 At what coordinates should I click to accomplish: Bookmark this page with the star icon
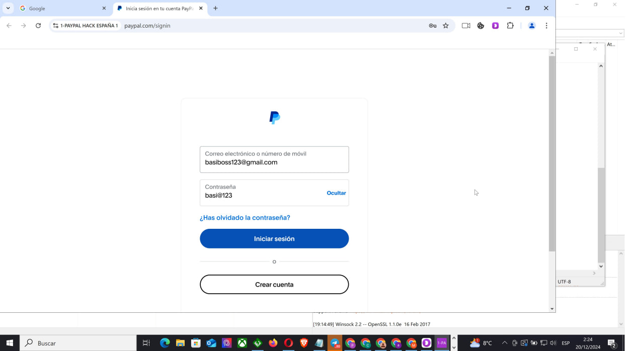446,26
